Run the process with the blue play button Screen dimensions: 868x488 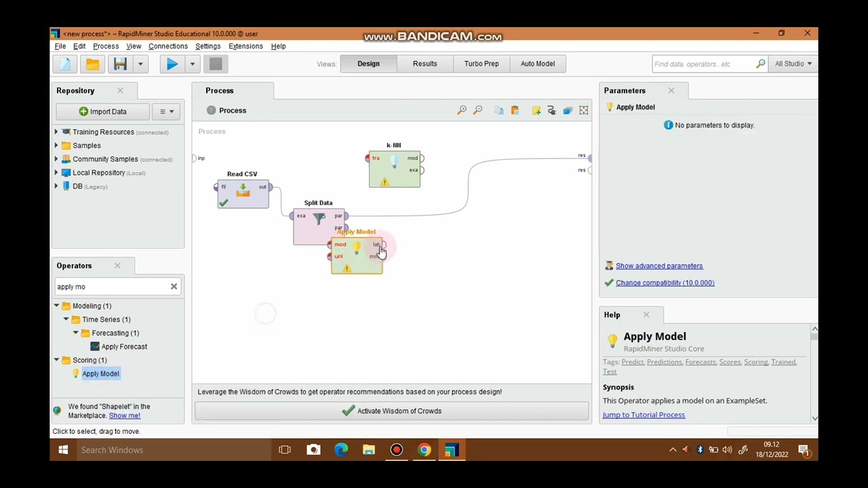172,64
